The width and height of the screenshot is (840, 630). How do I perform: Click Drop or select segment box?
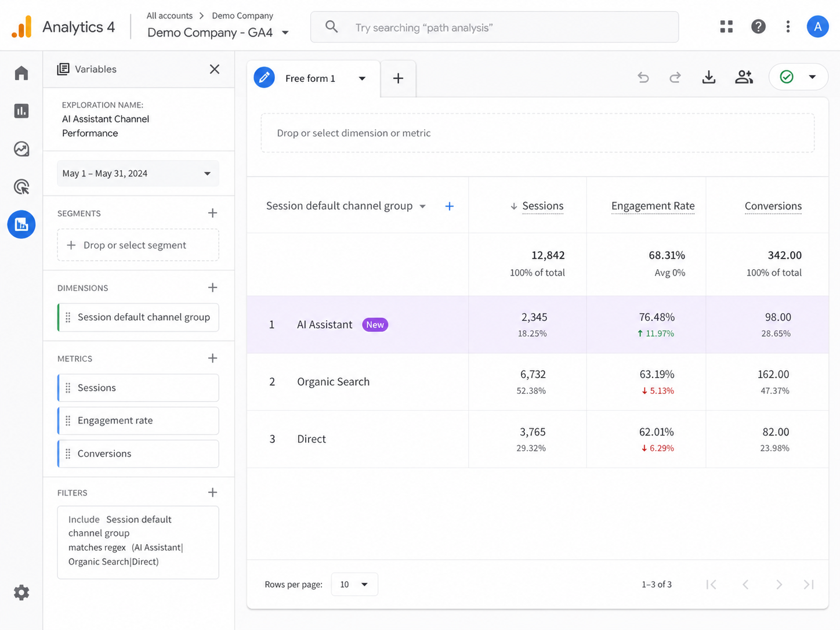(x=138, y=245)
